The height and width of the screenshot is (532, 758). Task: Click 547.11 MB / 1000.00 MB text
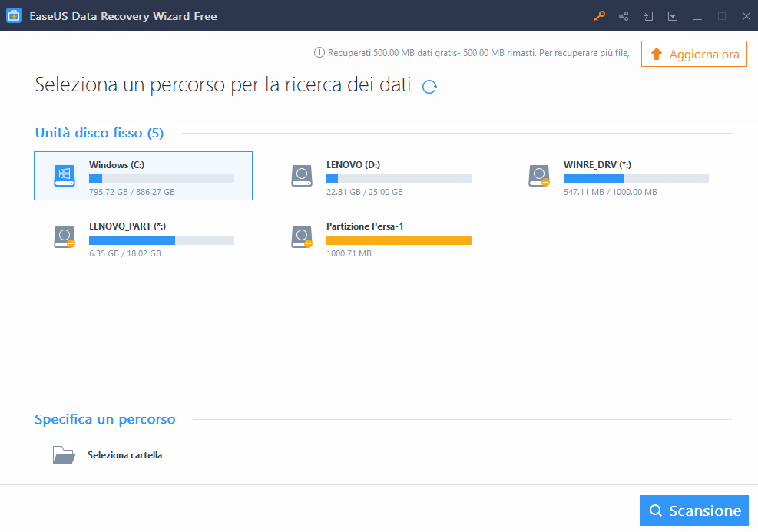[610, 192]
